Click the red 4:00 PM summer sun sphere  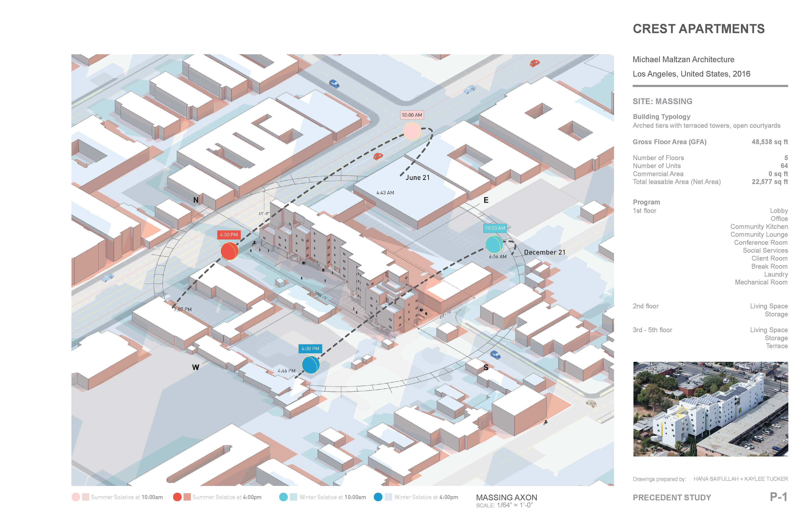(229, 251)
